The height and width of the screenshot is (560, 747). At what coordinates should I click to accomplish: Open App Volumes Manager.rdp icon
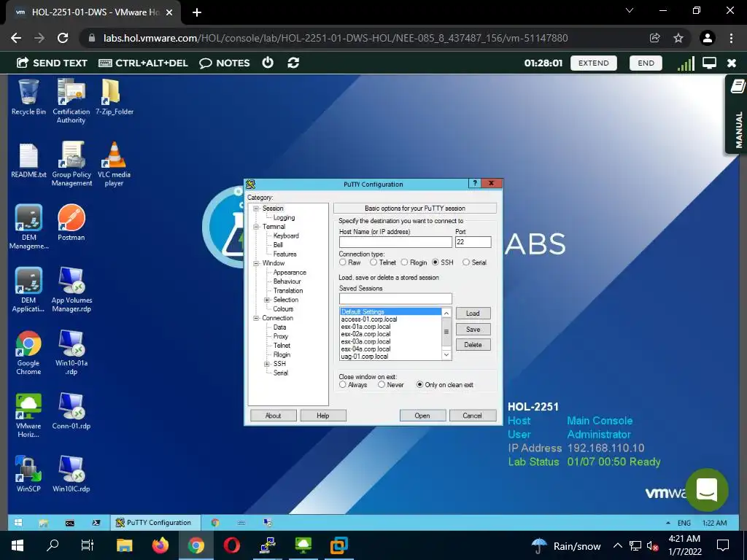click(71, 289)
